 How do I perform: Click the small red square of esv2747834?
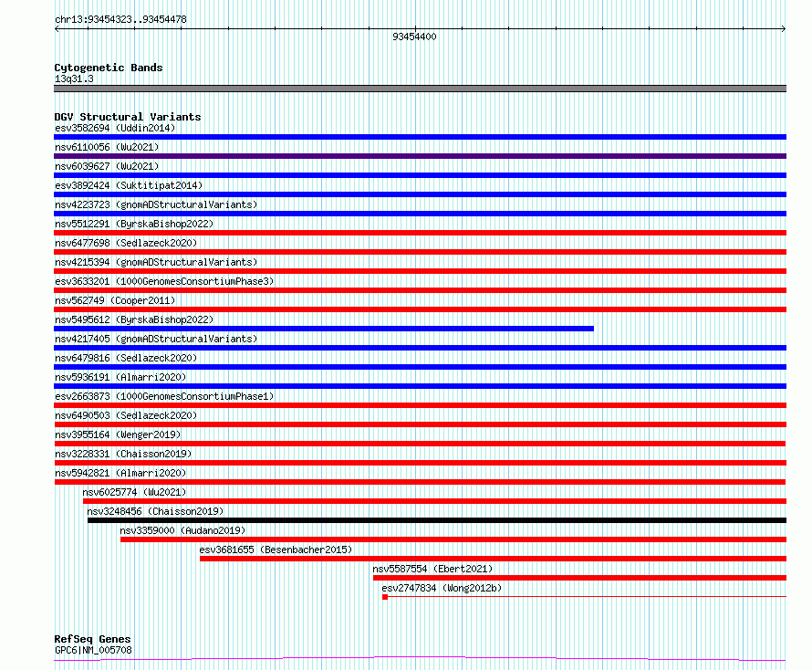click(x=385, y=597)
